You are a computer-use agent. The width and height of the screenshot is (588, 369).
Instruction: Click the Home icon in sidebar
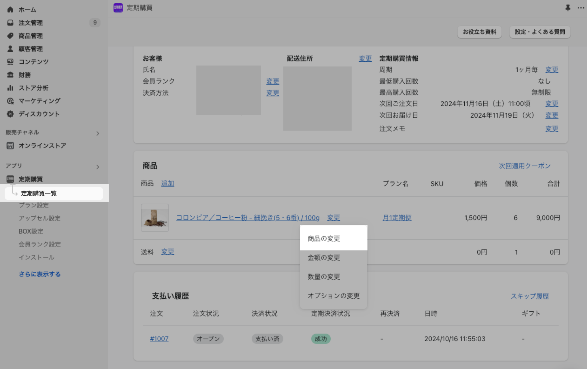tap(10, 10)
